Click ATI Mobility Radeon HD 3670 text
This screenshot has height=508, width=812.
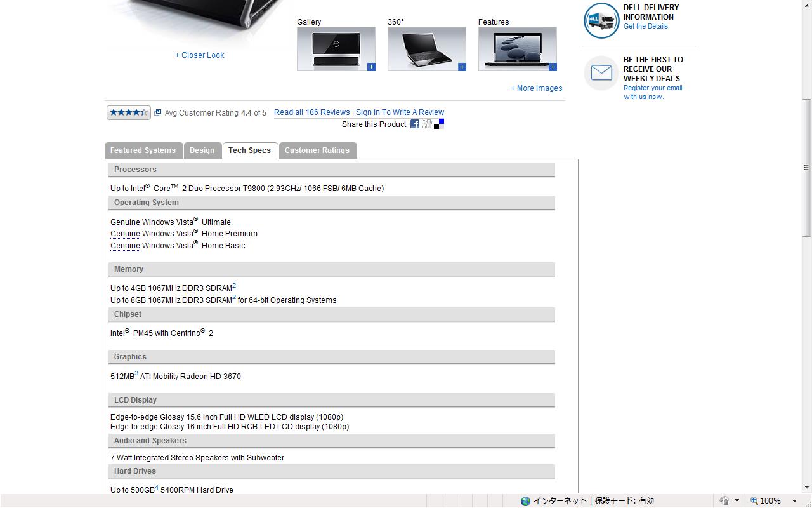tap(190, 377)
